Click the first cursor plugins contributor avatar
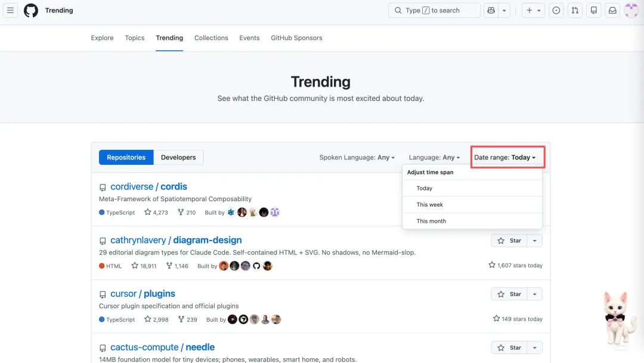 point(233,319)
